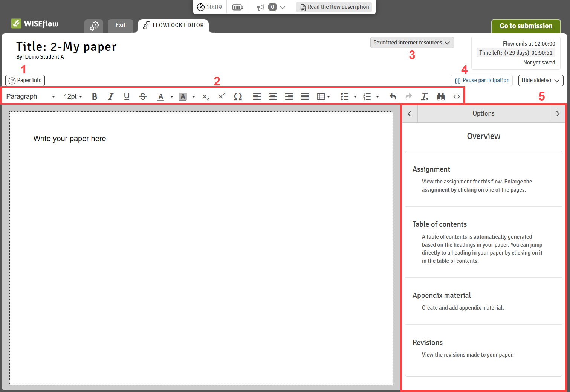
Task: Expand the messages chevron in top bar
Action: (x=283, y=7)
